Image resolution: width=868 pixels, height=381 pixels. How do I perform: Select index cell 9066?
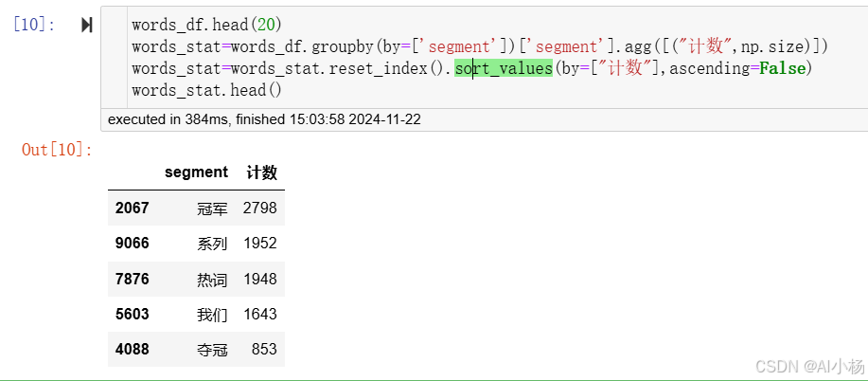click(132, 243)
